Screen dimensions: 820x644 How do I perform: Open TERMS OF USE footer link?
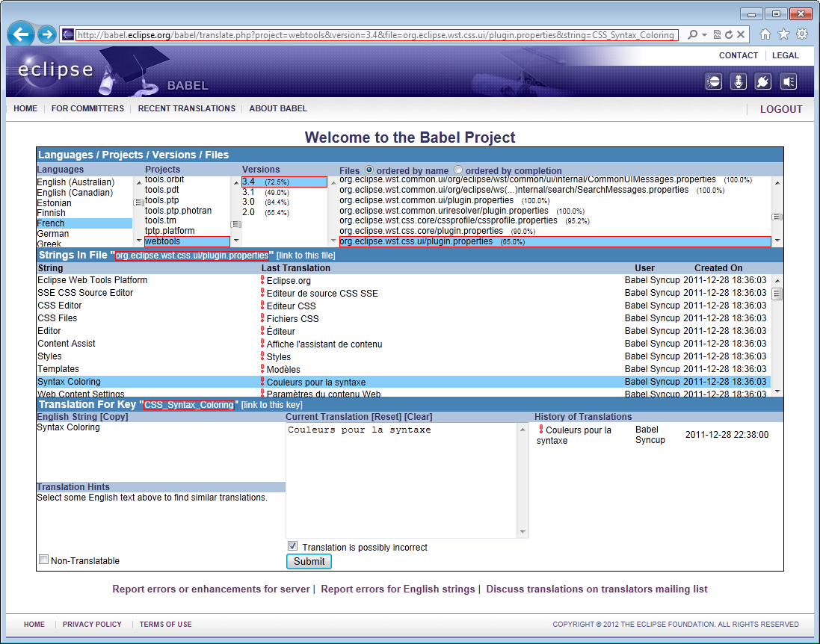click(165, 624)
